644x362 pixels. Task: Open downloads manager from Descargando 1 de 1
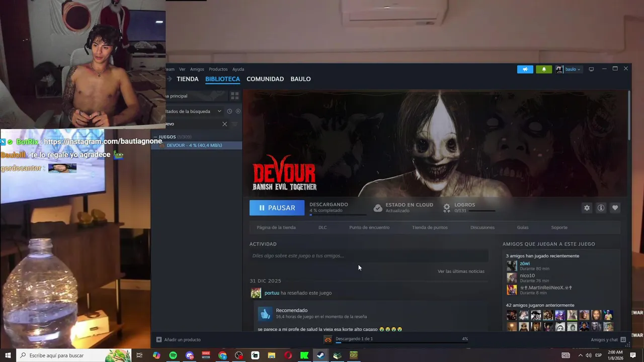click(354, 339)
